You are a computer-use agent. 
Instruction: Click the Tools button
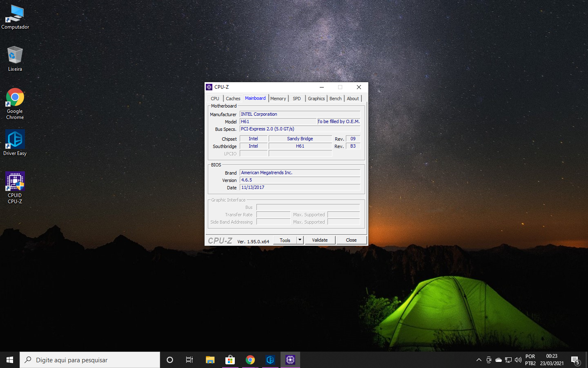pos(285,240)
